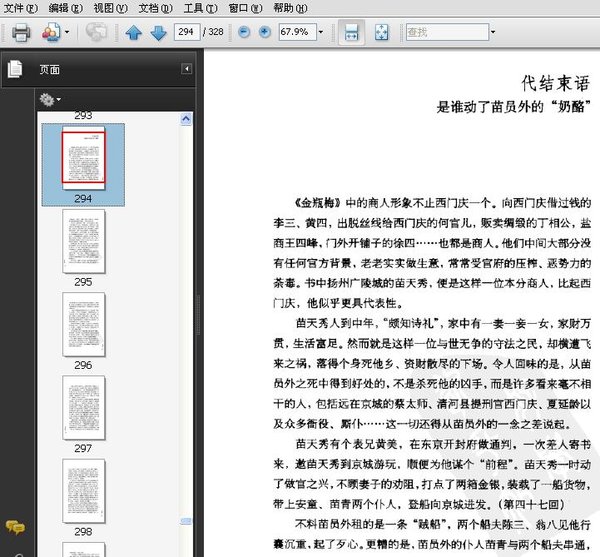Screen dimensions: 600x557
Task: Select the fit full page icon
Action: click(x=381, y=33)
